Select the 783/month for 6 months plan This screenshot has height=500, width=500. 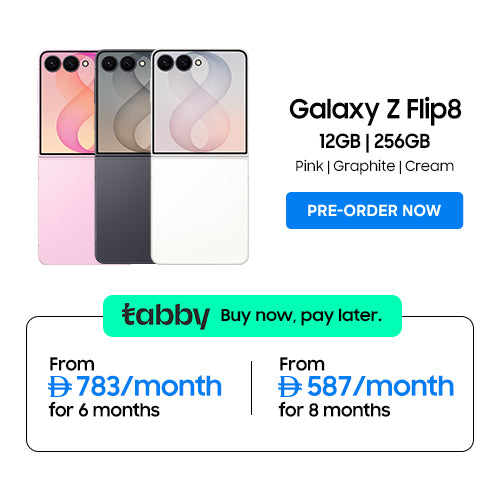point(135,387)
